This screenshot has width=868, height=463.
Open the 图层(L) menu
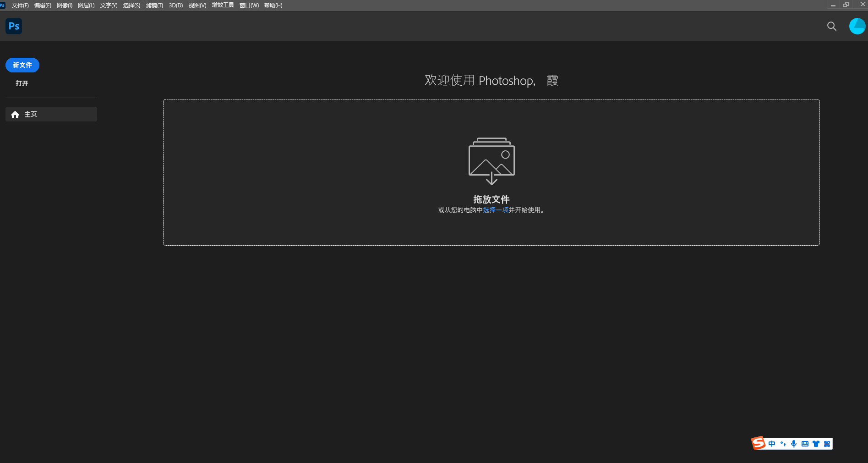coord(86,6)
